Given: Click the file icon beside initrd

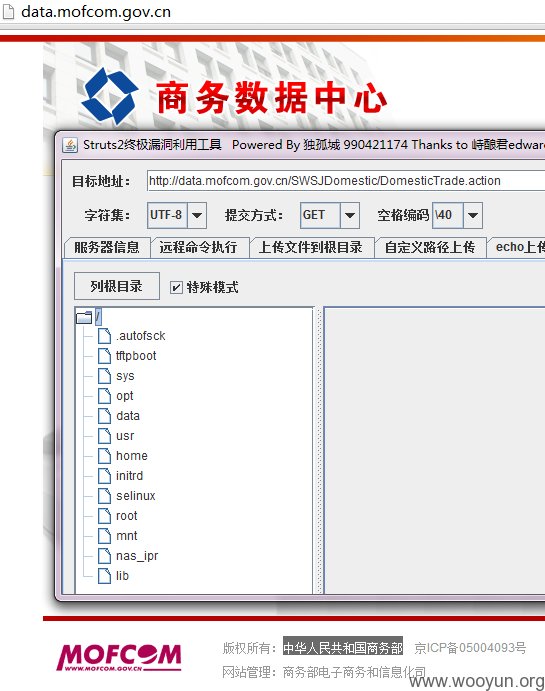Looking at the screenshot, I should click(x=104, y=476).
